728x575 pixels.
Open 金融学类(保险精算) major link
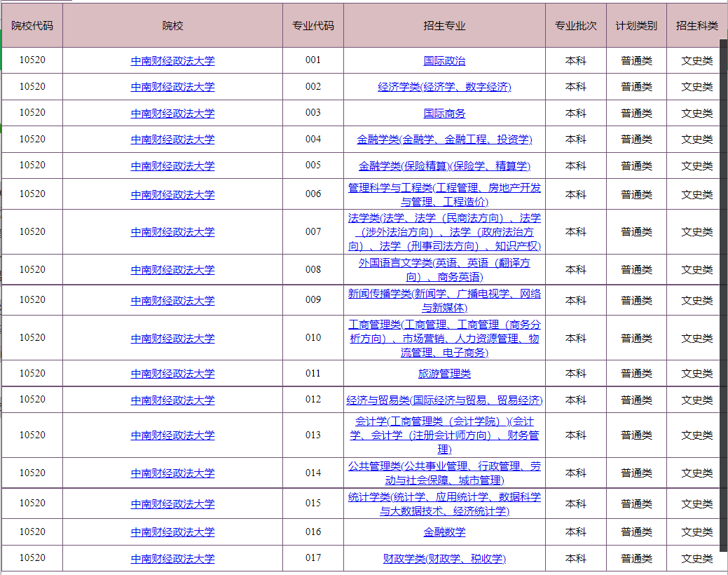(x=444, y=166)
